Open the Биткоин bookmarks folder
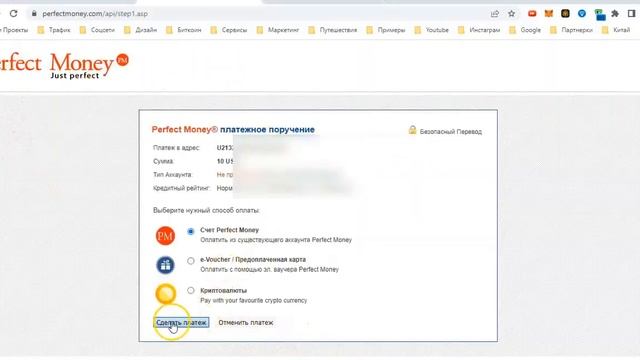This screenshot has height=360, width=640. (184, 30)
